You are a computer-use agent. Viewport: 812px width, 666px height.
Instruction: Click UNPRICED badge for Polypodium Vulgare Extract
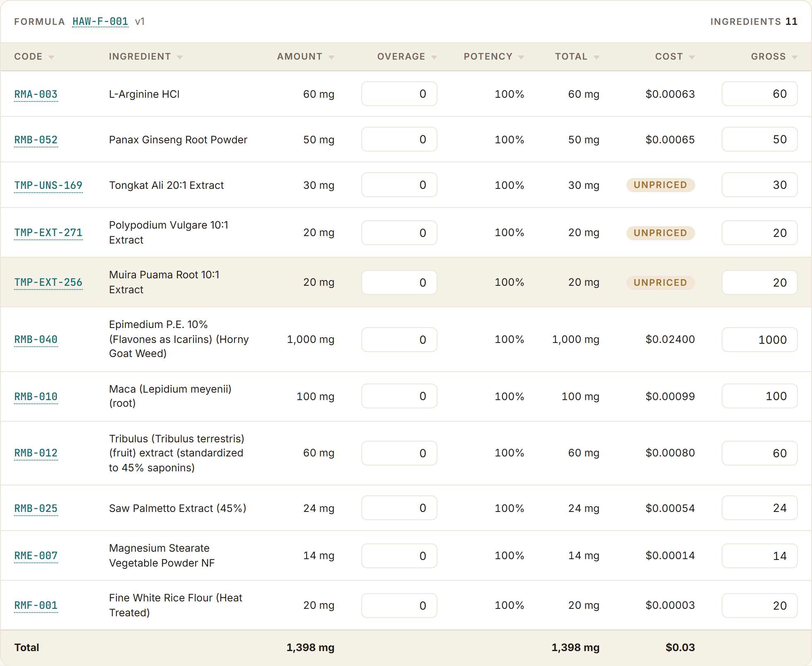tap(660, 233)
